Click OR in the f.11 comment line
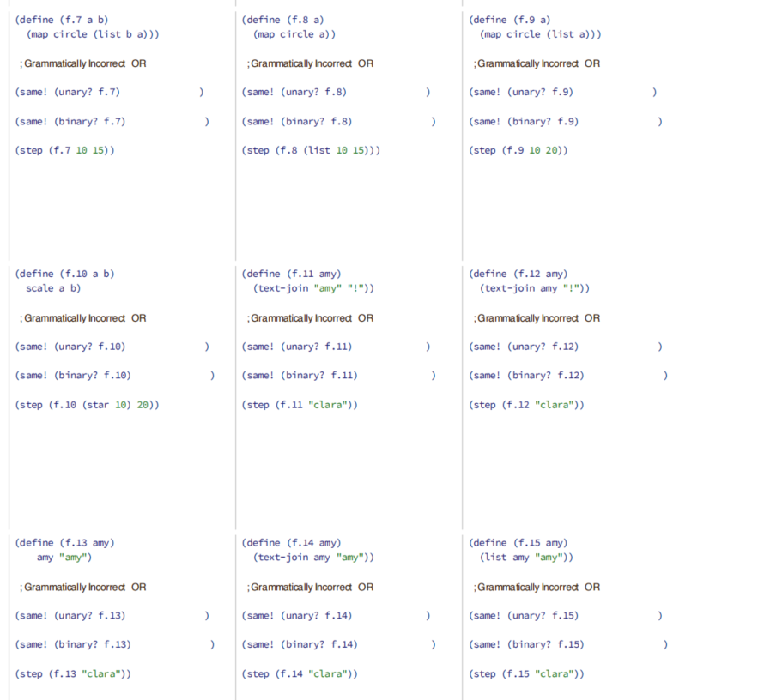This screenshot has height=700, width=758. (x=365, y=317)
